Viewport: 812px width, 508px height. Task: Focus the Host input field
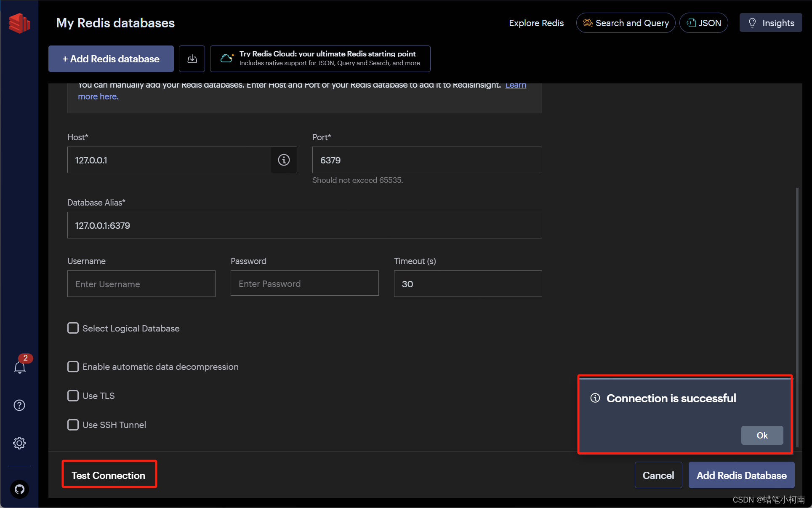pos(169,160)
